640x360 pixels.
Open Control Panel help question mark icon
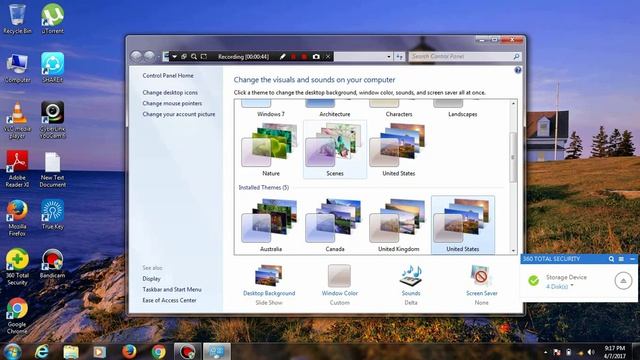(x=518, y=70)
